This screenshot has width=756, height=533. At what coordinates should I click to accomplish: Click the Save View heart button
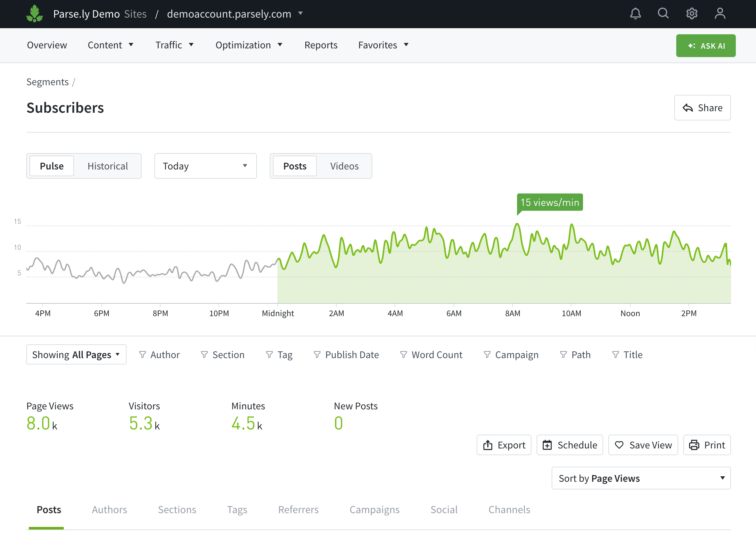coord(643,445)
